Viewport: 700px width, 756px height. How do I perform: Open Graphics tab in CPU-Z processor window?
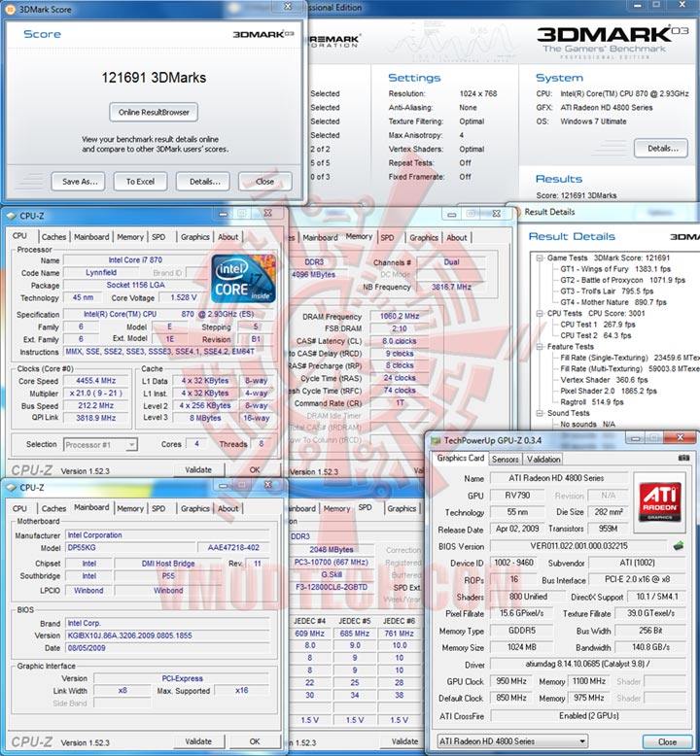tap(194, 237)
